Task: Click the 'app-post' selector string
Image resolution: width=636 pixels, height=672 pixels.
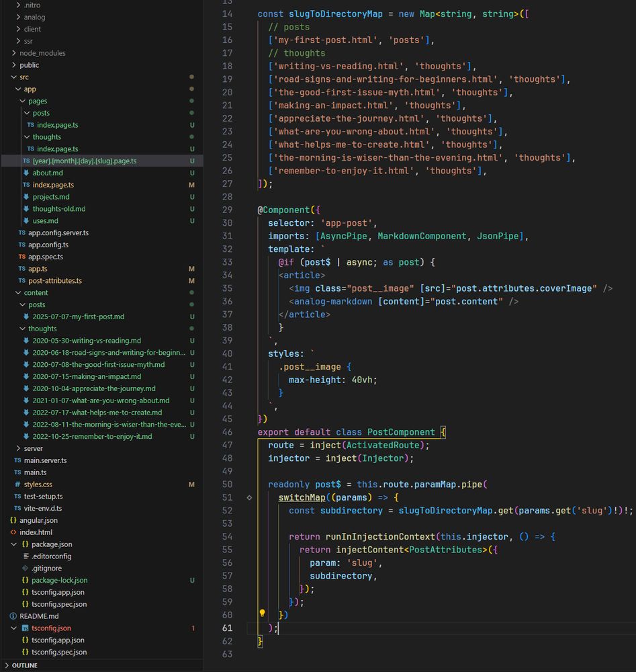Action: click(347, 223)
